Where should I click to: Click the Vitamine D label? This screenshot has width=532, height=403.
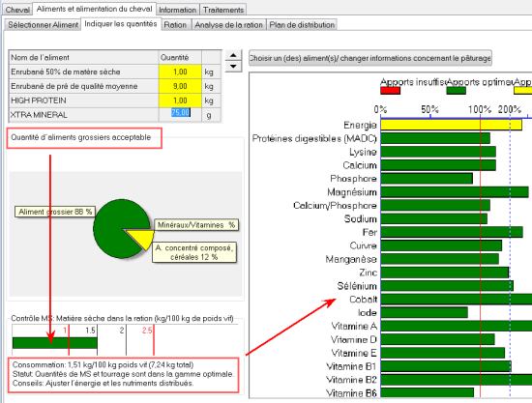[x=354, y=339]
